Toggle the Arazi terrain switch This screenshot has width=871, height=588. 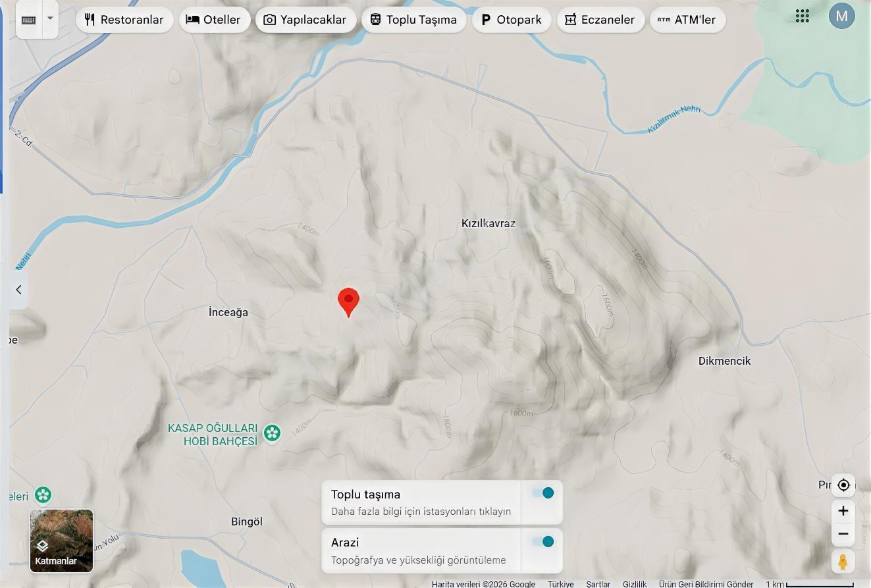point(542,542)
